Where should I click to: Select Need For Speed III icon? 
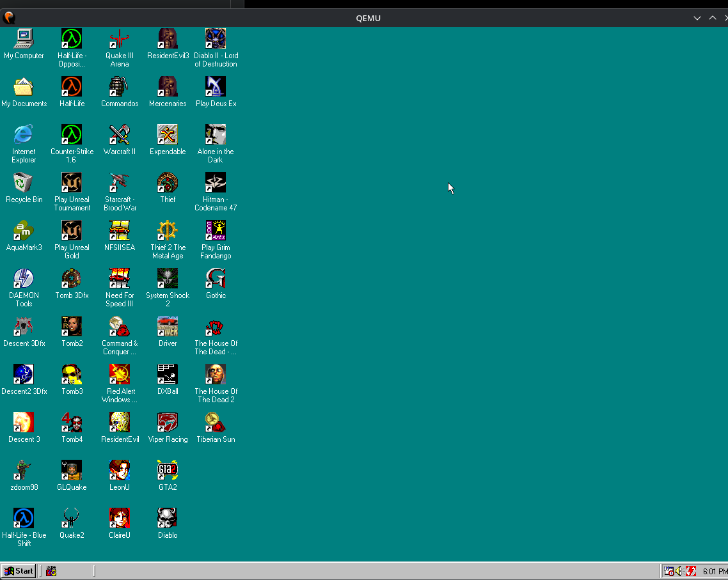tap(120, 278)
